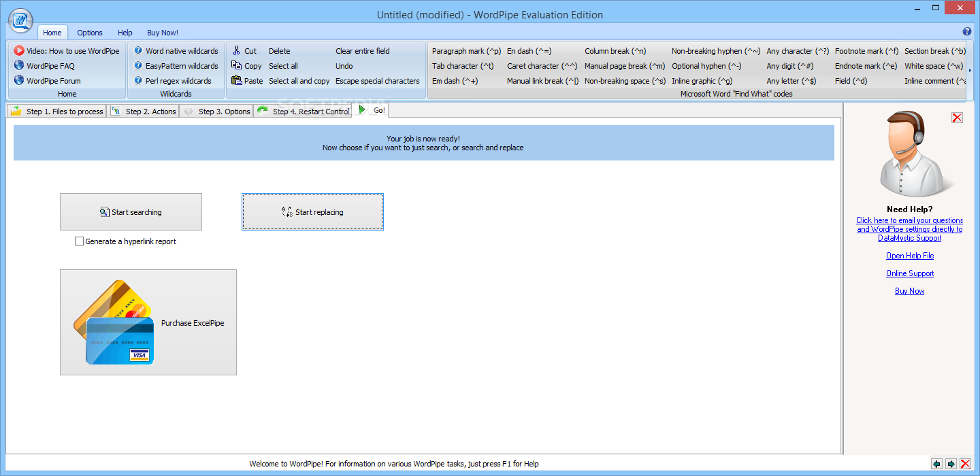
Task: Open the Buy Now! ribbon tab
Action: point(163,33)
